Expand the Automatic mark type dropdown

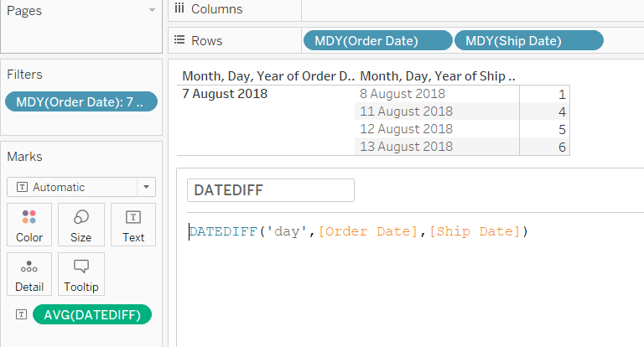148,187
